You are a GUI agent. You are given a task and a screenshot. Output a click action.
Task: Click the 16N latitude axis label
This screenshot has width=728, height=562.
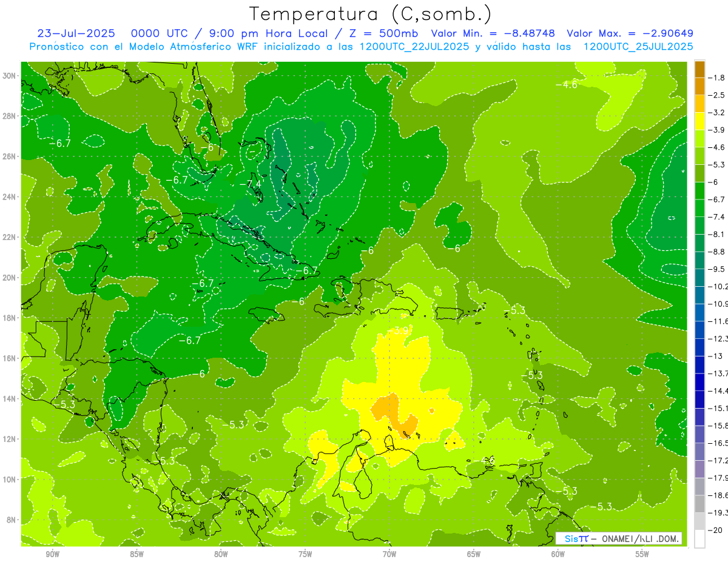10,358
